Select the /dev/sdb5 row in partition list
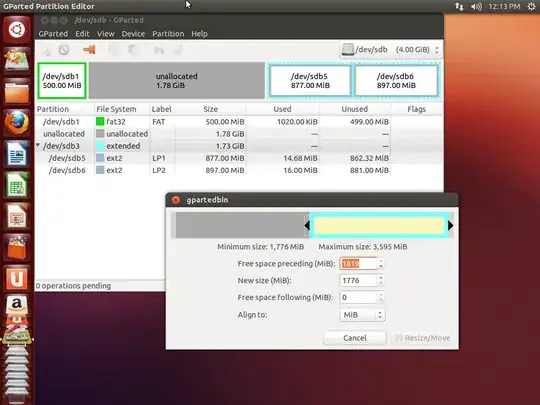 click(239, 158)
